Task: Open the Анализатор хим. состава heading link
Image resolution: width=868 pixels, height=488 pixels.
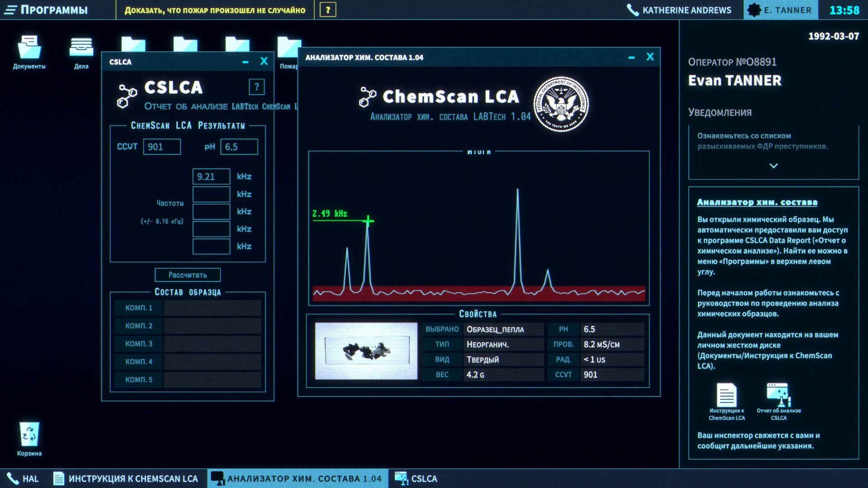Action: coord(757,202)
